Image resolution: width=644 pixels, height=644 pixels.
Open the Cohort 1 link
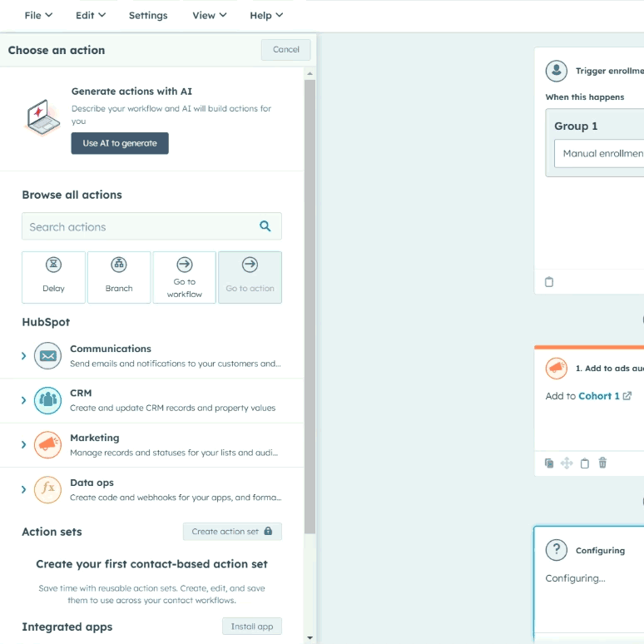point(599,396)
